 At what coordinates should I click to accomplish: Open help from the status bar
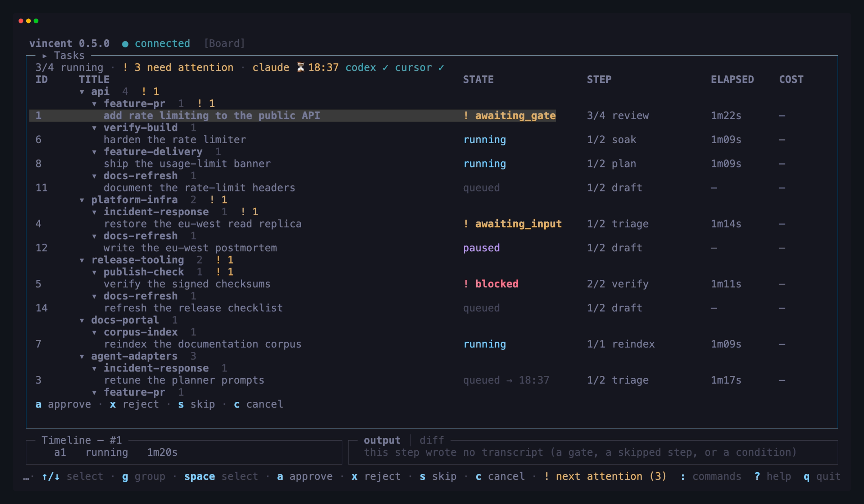pyautogui.click(x=773, y=477)
